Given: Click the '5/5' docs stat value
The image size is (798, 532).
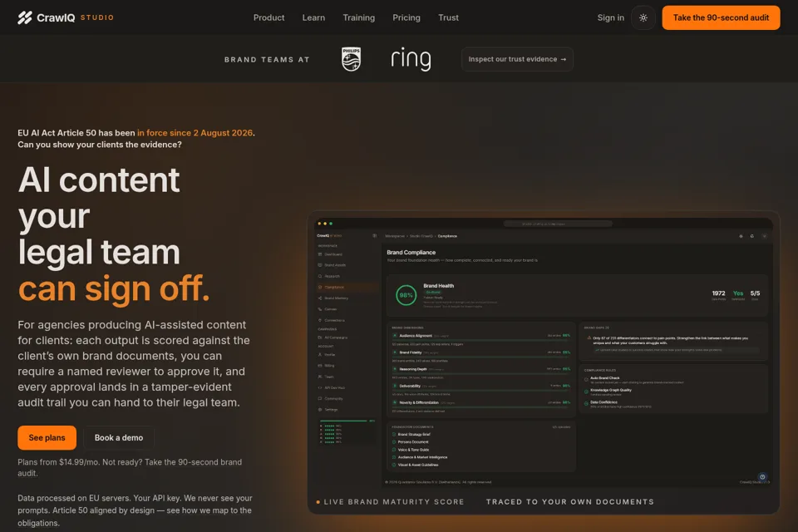Looking at the screenshot, I should pyautogui.click(x=756, y=293).
